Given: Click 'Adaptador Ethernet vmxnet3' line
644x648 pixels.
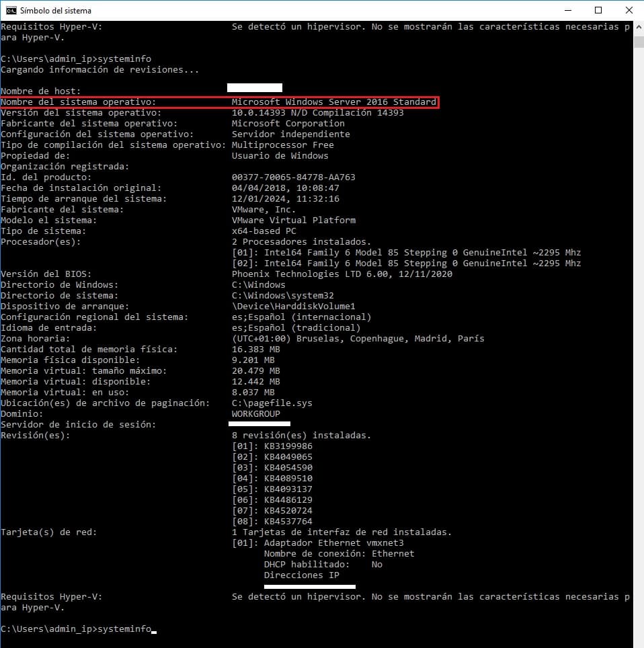Looking at the screenshot, I should click(x=317, y=542).
